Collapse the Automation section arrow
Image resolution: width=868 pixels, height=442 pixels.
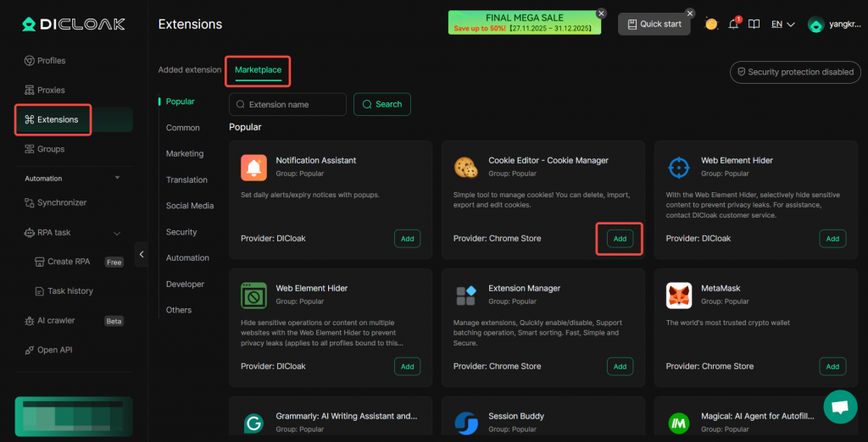pos(117,178)
